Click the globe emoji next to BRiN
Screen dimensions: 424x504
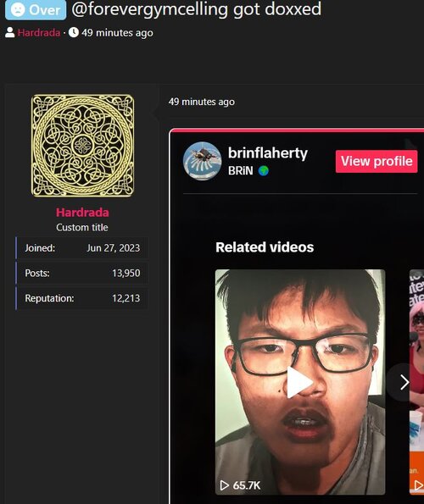[x=264, y=170]
